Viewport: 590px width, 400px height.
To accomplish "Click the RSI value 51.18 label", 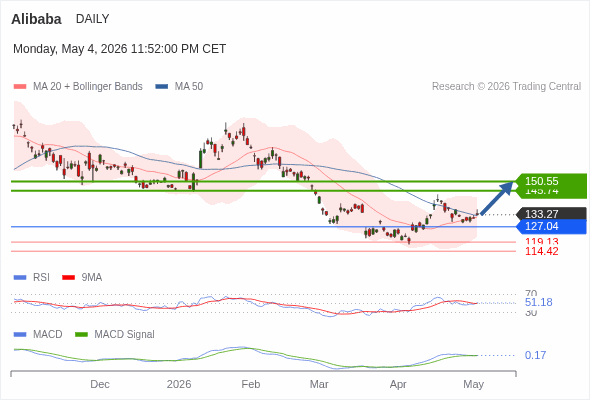I will [x=538, y=302].
